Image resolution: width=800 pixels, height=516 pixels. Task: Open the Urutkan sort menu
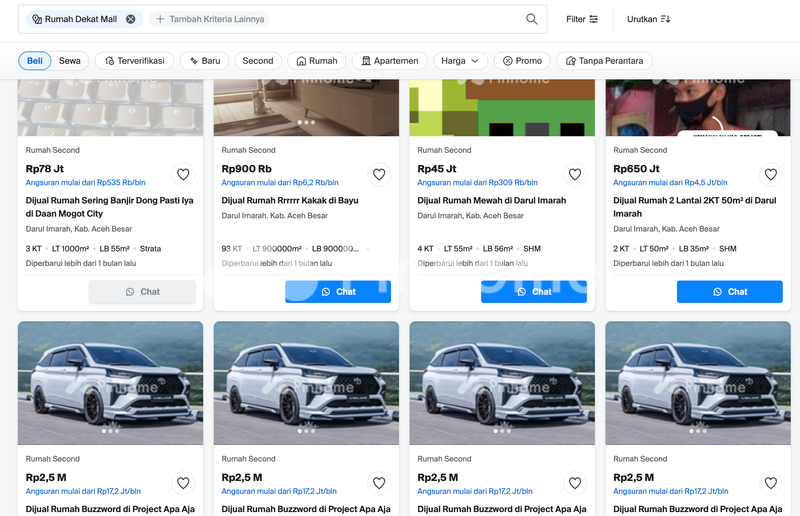click(x=648, y=19)
